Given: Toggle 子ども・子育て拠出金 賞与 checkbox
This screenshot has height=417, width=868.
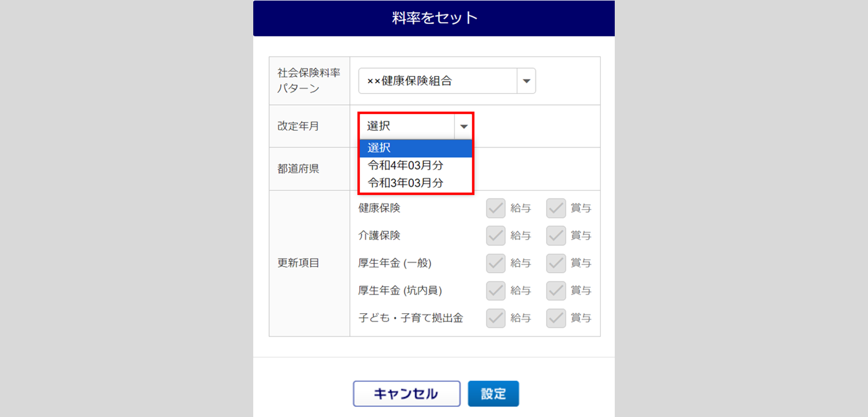Looking at the screenshot, I should pos(556,318).
